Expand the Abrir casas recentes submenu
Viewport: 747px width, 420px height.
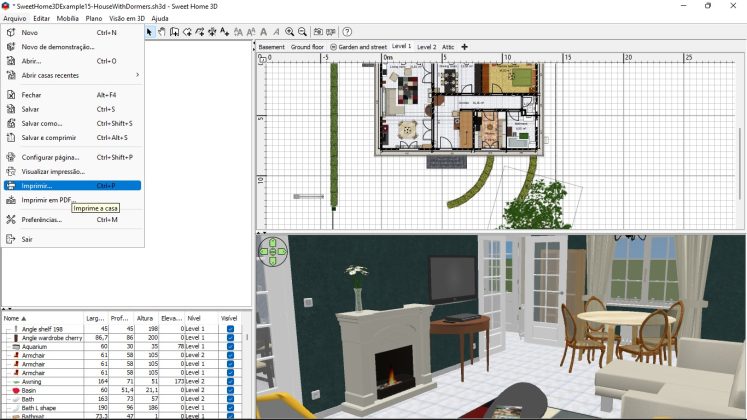coord(73,75)
